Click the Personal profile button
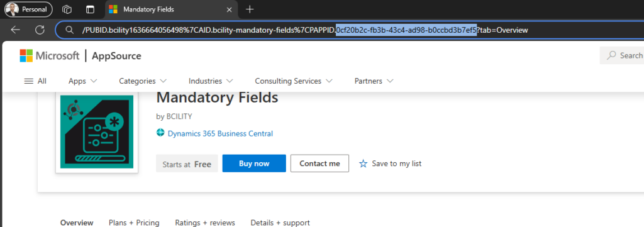 [x=28, y=9]
